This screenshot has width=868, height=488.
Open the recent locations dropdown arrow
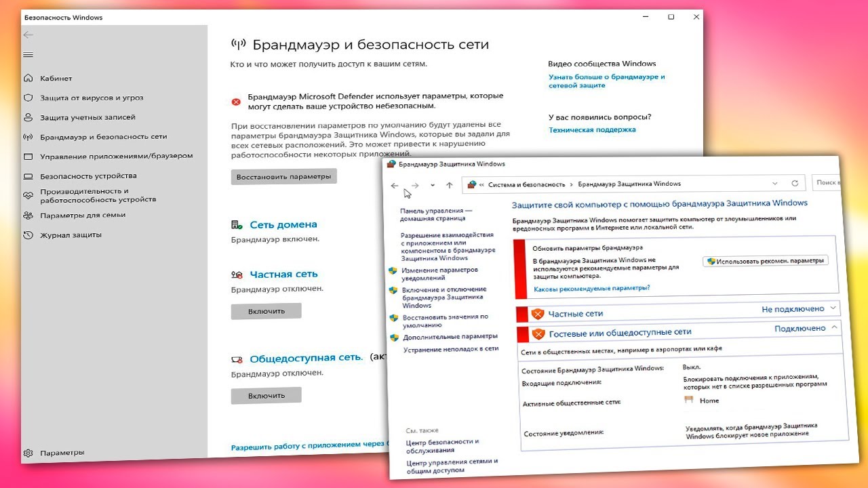(433, 185)
